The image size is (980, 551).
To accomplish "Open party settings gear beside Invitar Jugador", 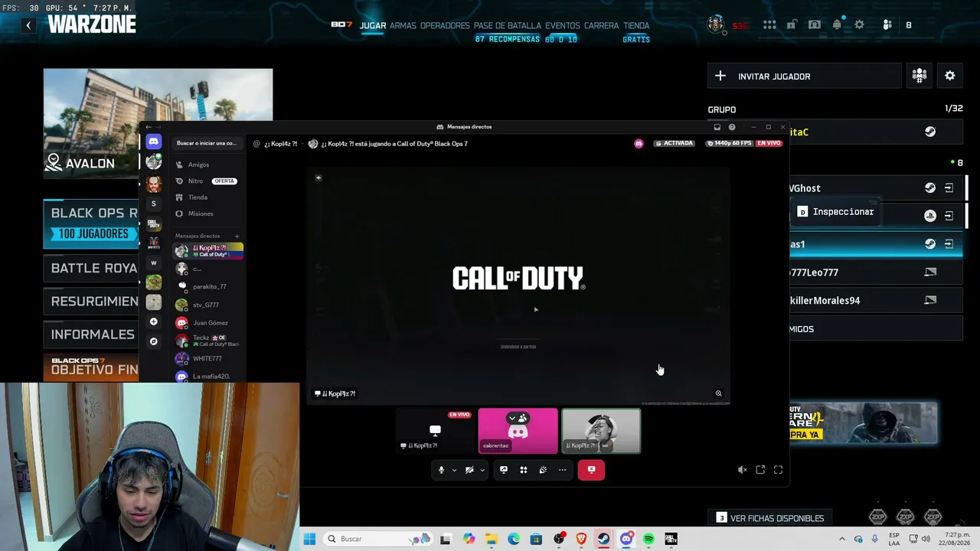I will [x=950, y=76].
